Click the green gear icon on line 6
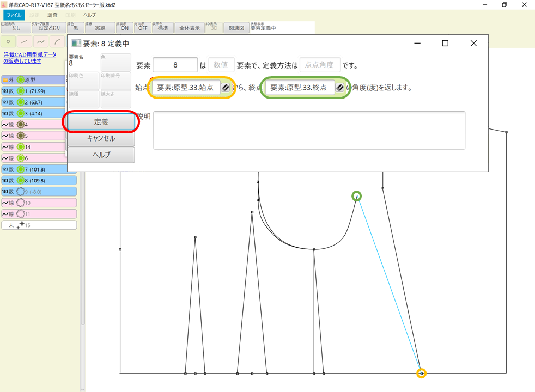The width and height of the screenshot is (535, 392). click(x=21, y=158)
